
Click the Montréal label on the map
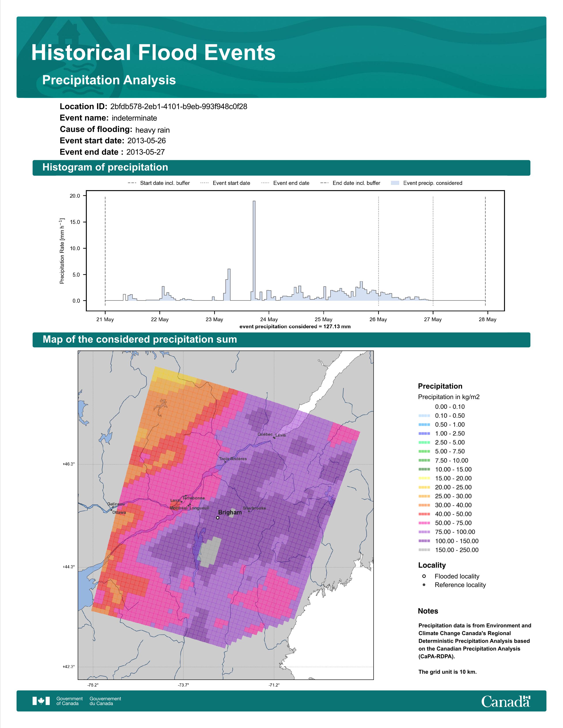179,508
